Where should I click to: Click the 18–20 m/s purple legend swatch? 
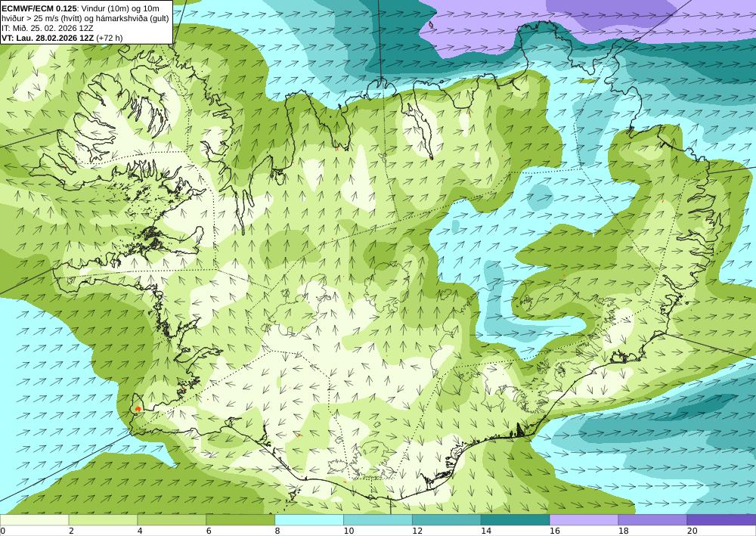point(652,519)
